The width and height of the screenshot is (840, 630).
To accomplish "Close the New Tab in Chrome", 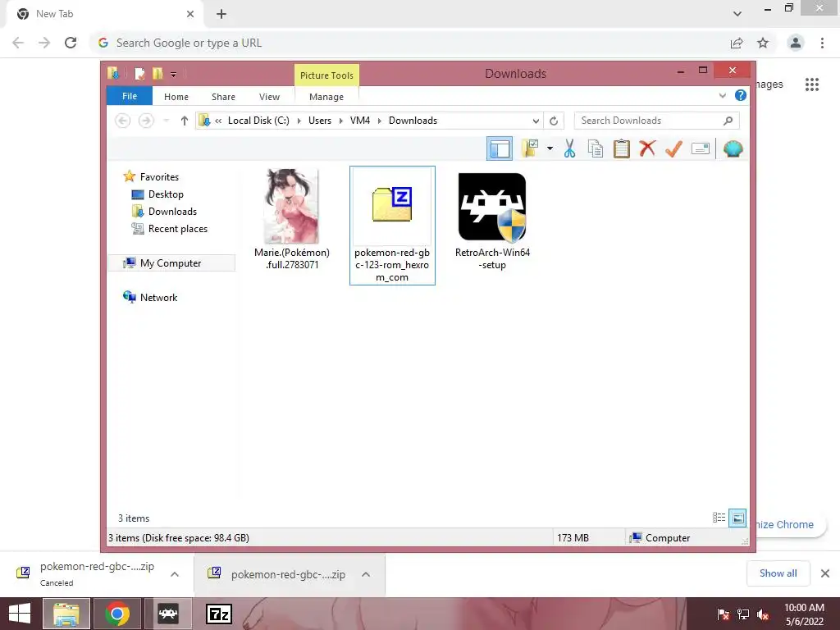I will click(x=190, y=14).
